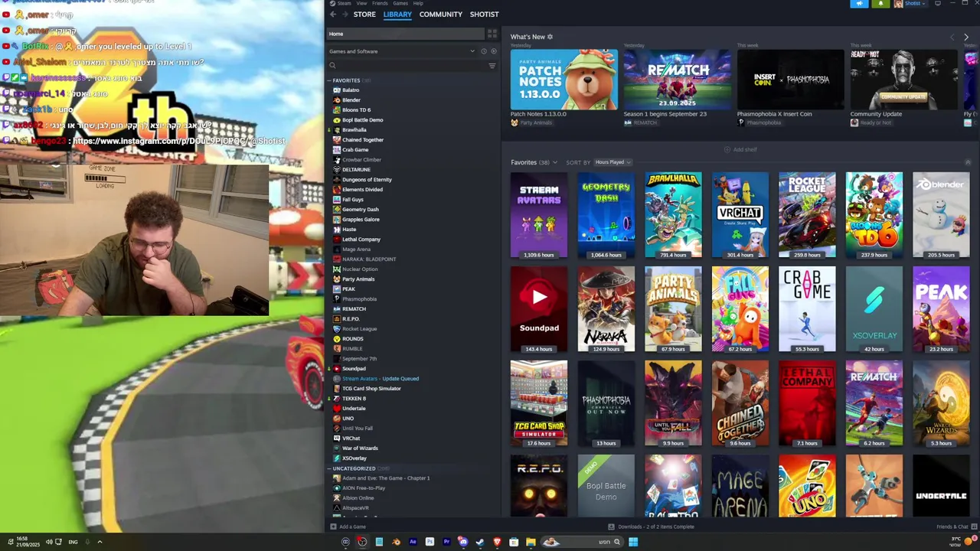Switch to the COMMUNITY tab
This screenshot has width=980, height=551.
coord(441,15)
